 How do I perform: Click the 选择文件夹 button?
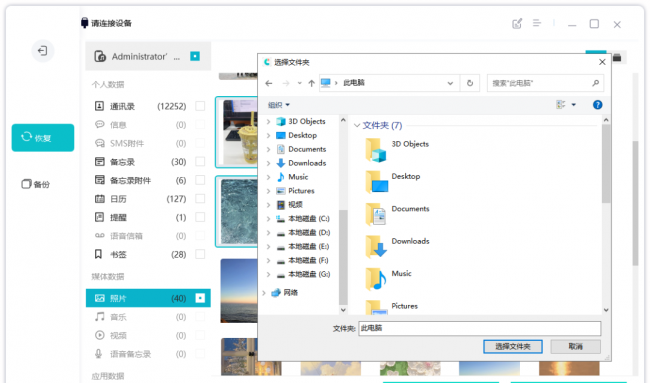pyautogui.click(x=513, y=347)
